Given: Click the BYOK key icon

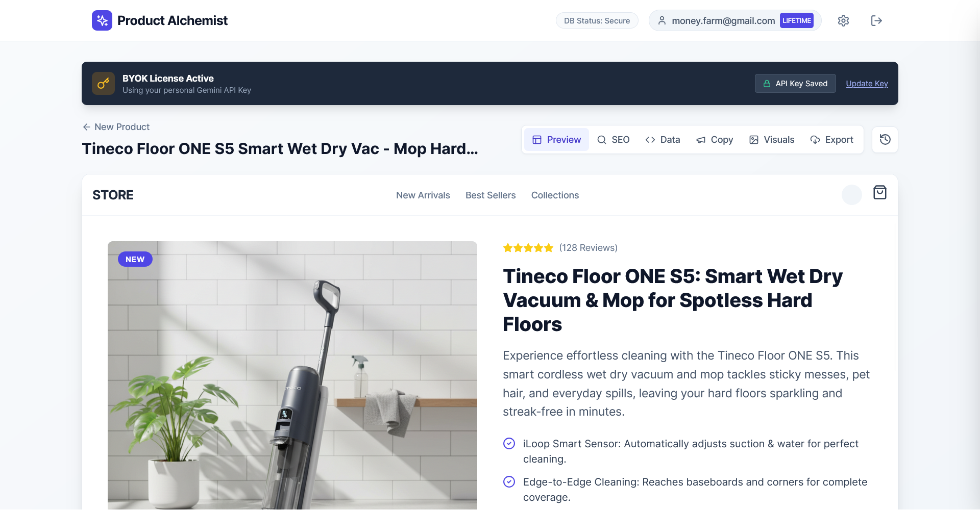Looking at the screenshot, I should (103, 84).
